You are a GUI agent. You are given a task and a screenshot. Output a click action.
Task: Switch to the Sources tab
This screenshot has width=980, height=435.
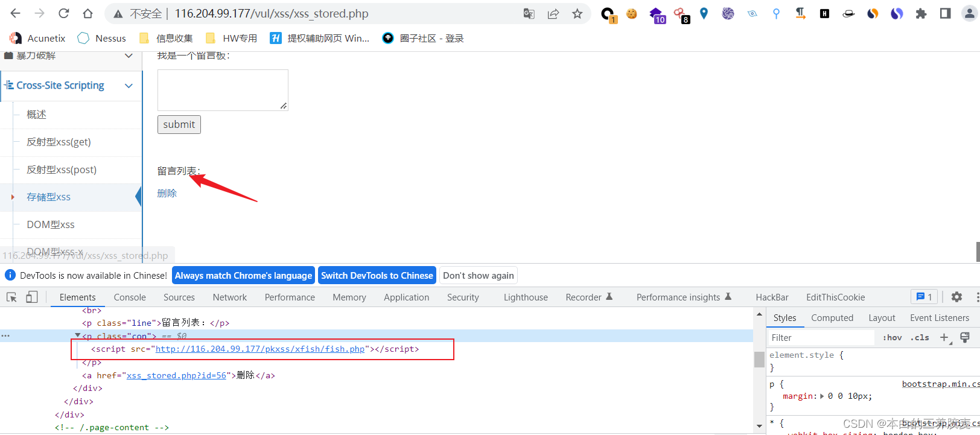click(179, 297)
